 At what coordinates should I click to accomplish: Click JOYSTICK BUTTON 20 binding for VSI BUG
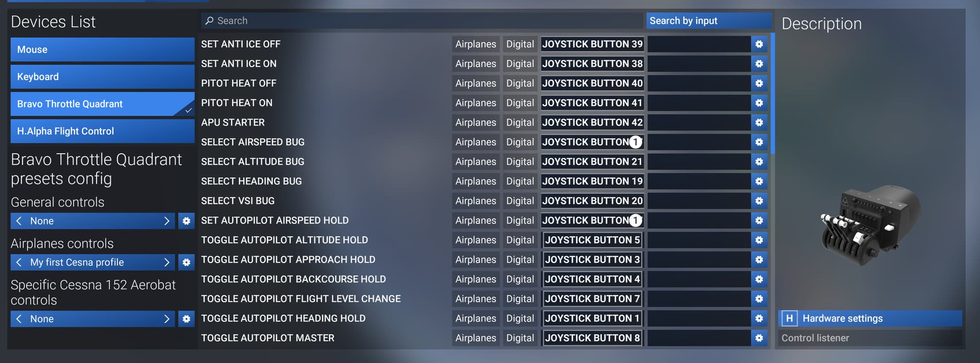pos(593,201)
